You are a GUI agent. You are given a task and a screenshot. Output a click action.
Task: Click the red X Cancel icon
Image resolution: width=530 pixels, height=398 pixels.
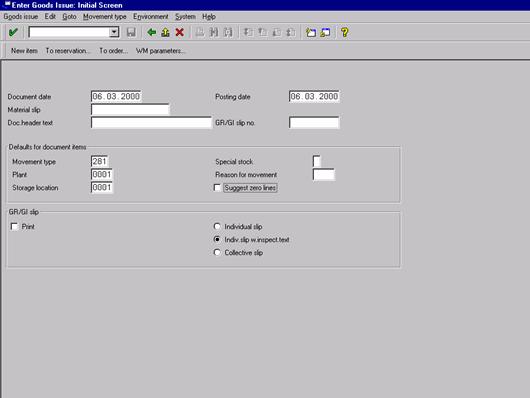click(x=180, y=32)
